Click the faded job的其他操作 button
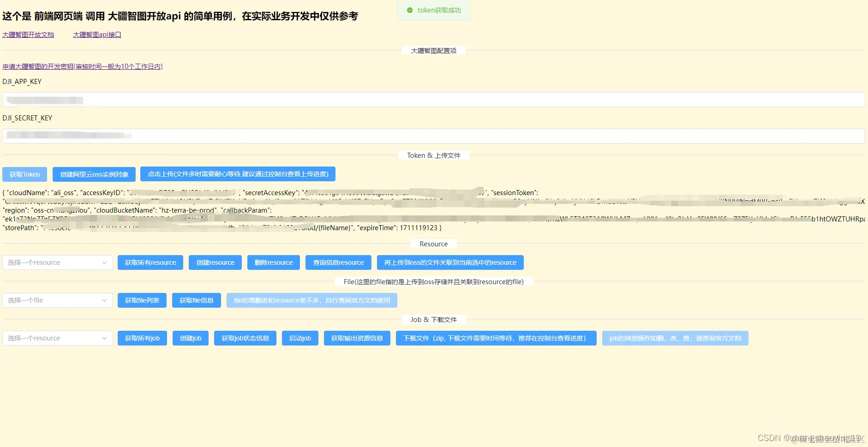This screenshot has width=868, height=447. click(x=675, y=338)
